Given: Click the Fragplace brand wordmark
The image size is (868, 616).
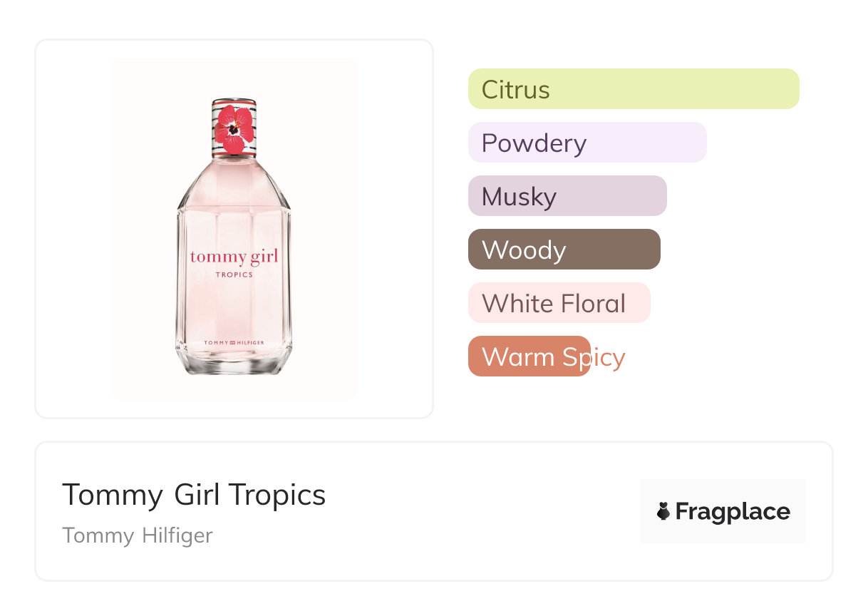Looking at the screenshot, I should 732,511.
